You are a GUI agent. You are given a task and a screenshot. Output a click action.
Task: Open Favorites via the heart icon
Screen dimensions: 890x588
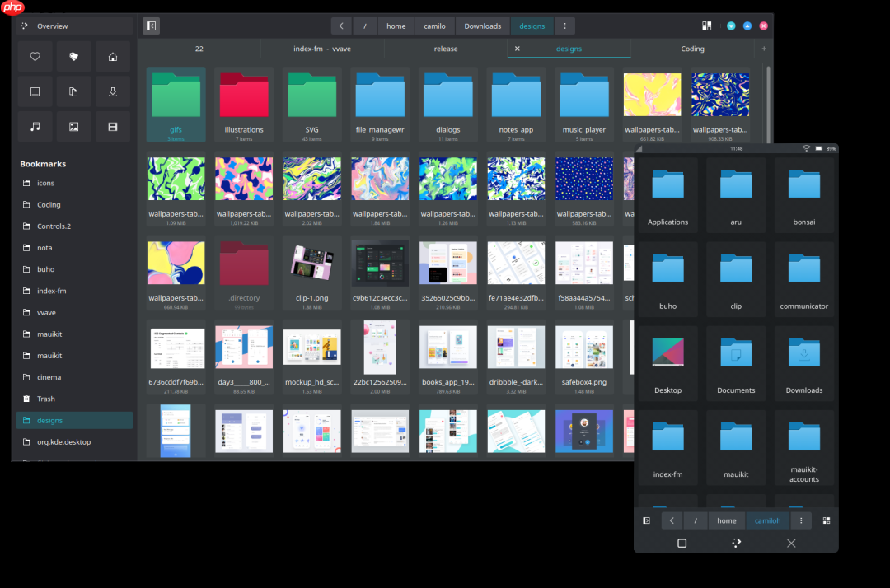pyautogui.click(x=35, y=57)
